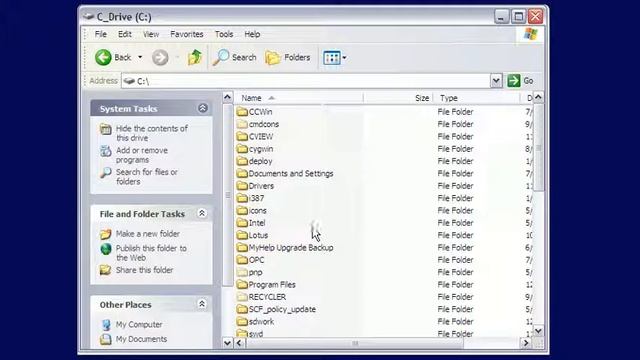Click the Type cell of the Lotus row
The image size is (640, 360).
click(456, 235)
